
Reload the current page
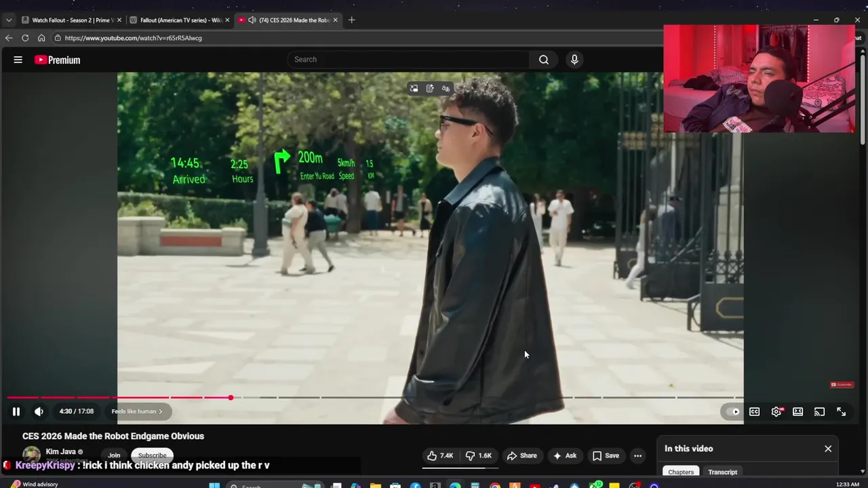pos(25,38)
